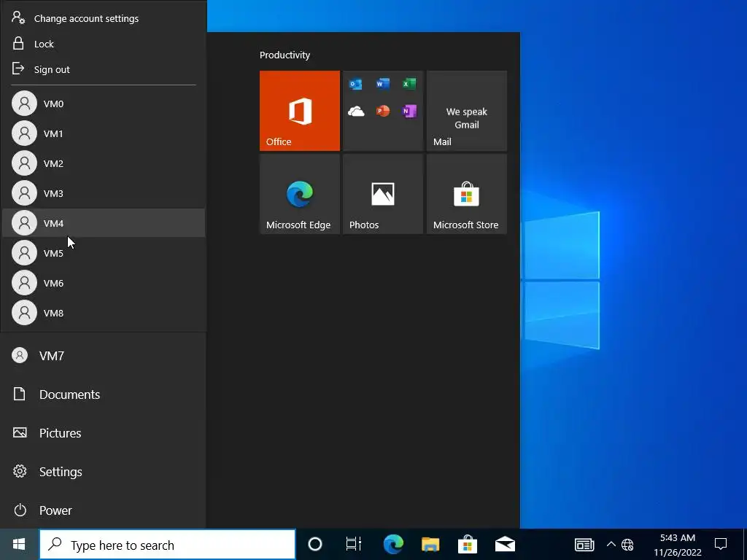The width and height of the screenshot is (747, 560).
Task: Choose Sign out from the account menu
Action: click(104, 69)
